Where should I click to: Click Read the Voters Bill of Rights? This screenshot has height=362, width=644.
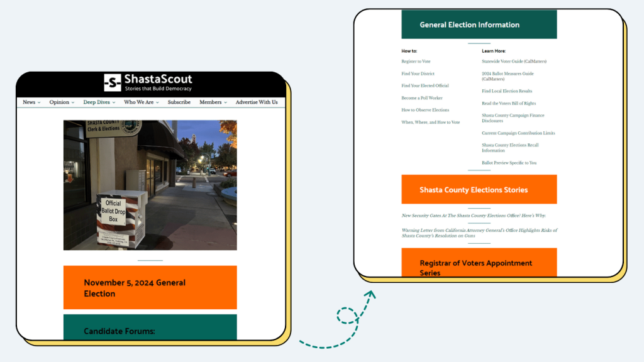508,103
